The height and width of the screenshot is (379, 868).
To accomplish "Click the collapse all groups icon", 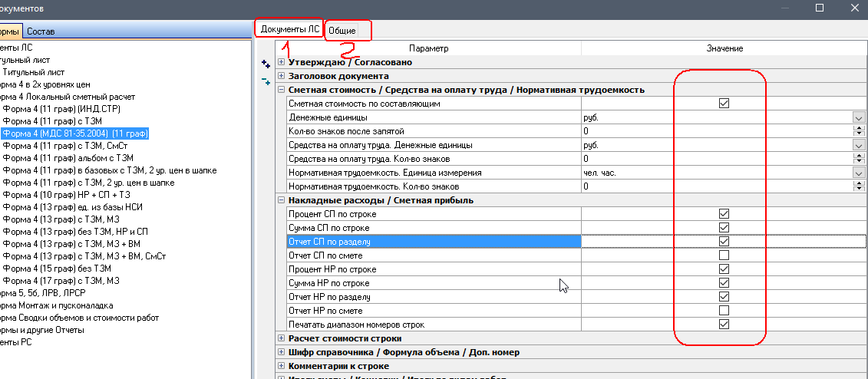I will click(266, 80).
